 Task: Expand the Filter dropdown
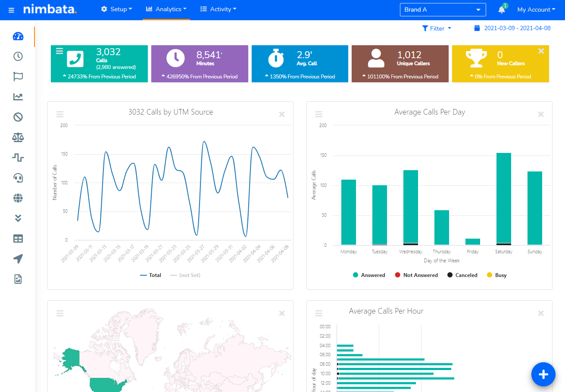(x=437, y=28)
